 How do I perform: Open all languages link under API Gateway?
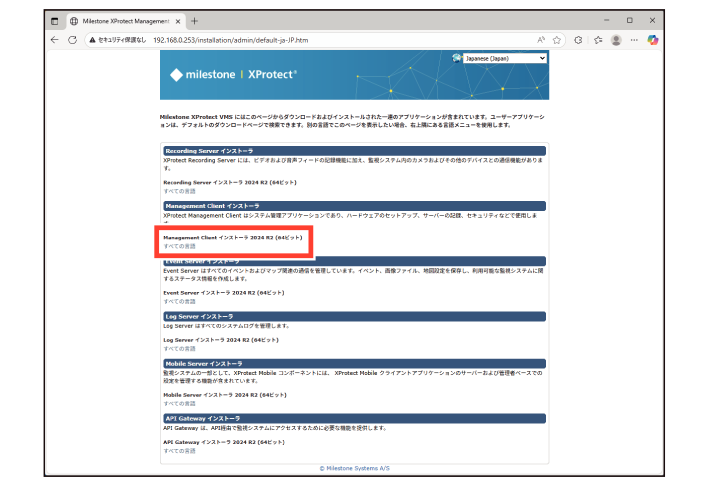pos(179,451)
